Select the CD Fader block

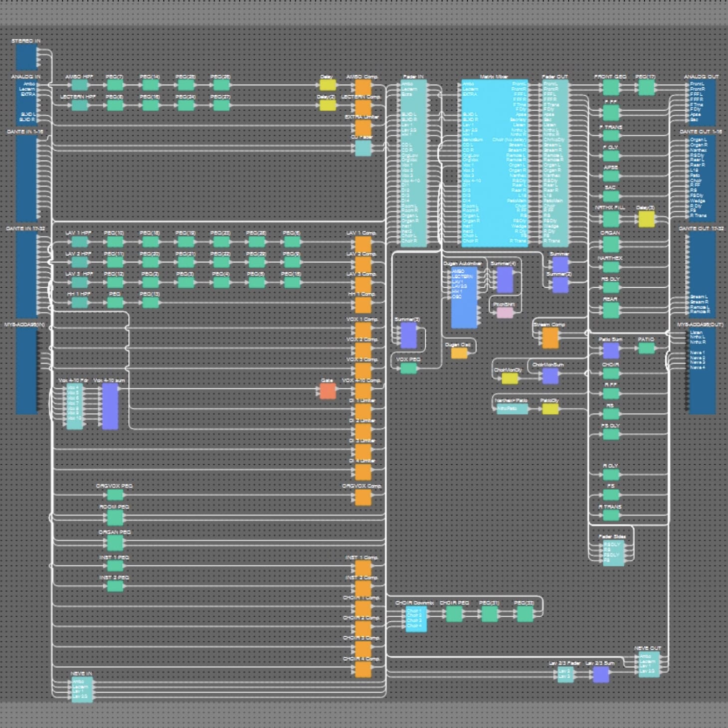pyautogui.click(x=363, y=148)
